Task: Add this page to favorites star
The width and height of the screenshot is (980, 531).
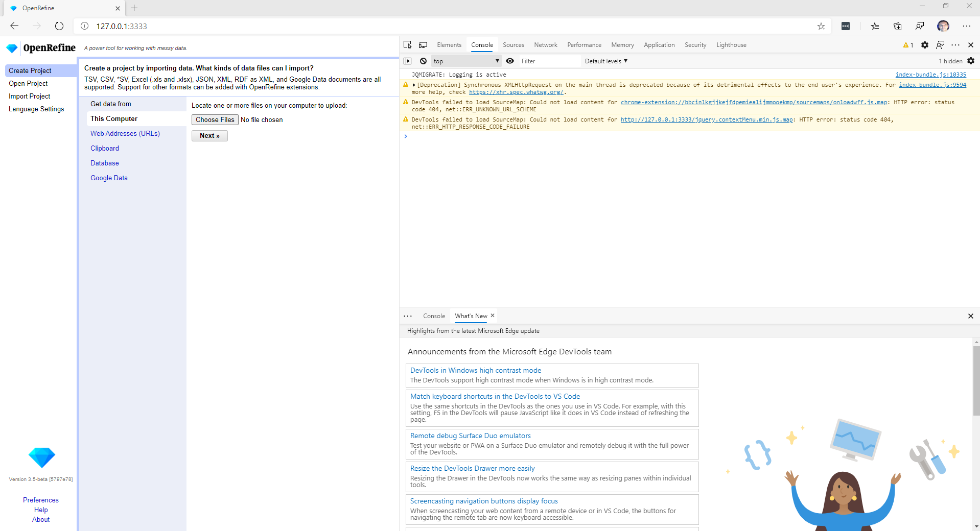Action: (821, 26)
